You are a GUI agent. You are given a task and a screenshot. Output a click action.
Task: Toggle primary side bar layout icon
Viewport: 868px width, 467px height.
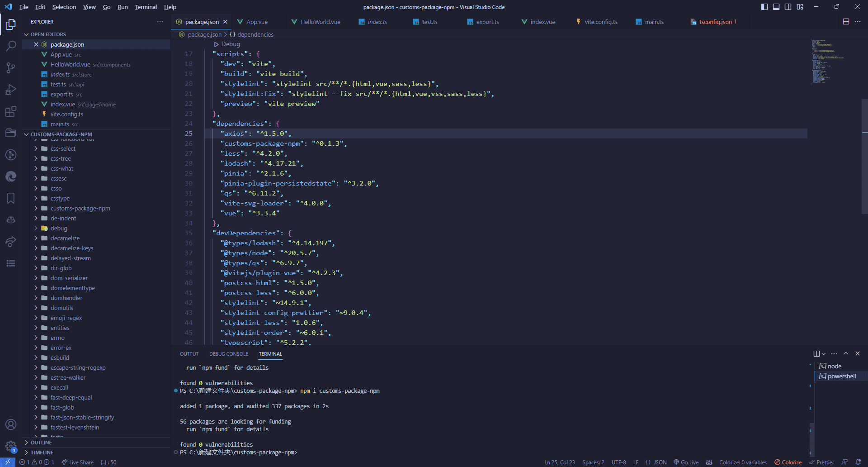tap(764, 7)
